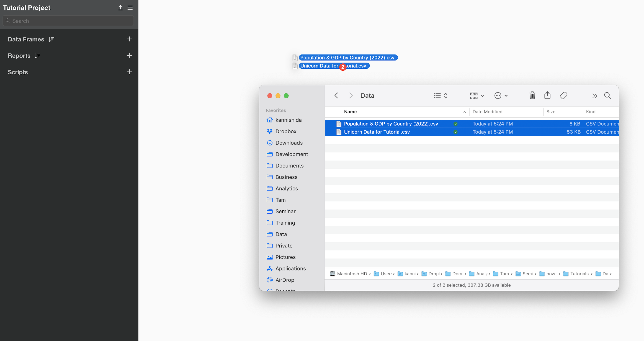Viewport: 644px width, 341px height.
Task: Open the group-by grid dropdown
Action: [477, 96]
